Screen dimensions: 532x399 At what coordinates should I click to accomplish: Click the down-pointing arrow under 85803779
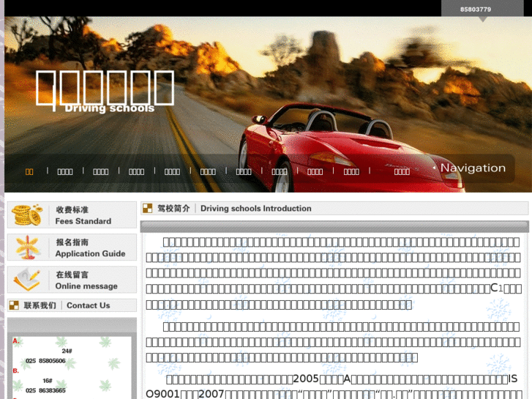point(482,19)
